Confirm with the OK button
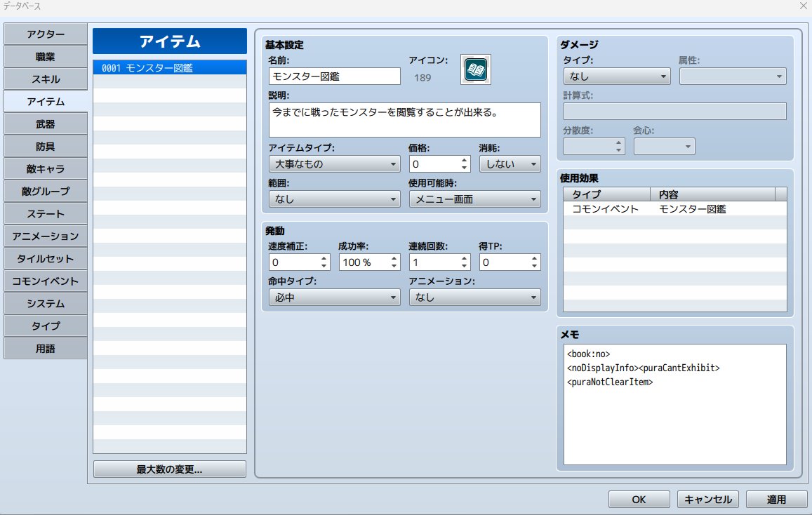Viewport: 812px width, 515px height. point(639,500)
